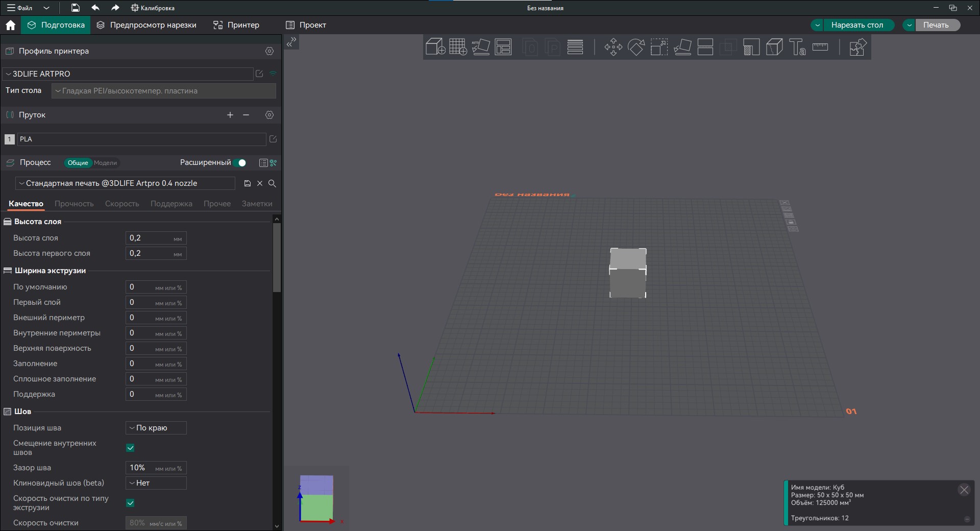Select the Rotate tool
Image resolution: width=980 pixels, height=531 pixels.
[x=636, y=47]
